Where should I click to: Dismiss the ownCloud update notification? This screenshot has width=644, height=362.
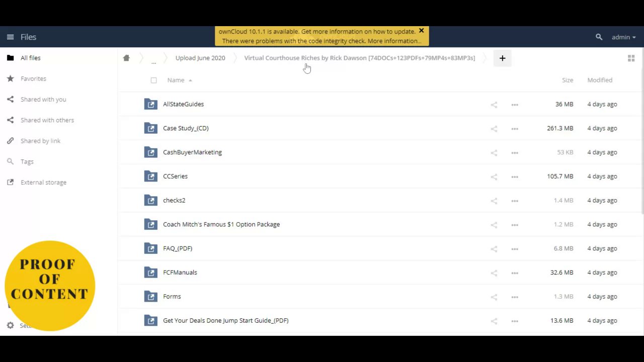click(x=422, y=31)
